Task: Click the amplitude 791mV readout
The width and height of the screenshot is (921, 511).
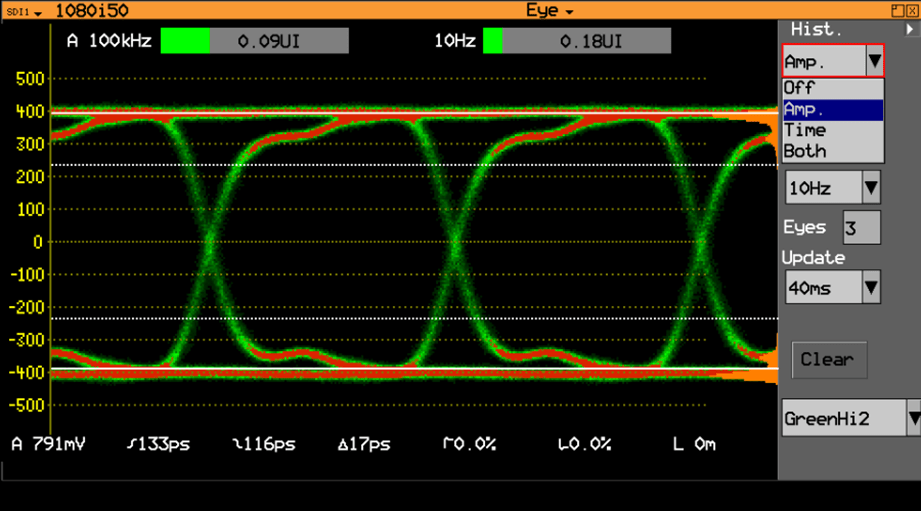Action: click(x=49, y=443)
